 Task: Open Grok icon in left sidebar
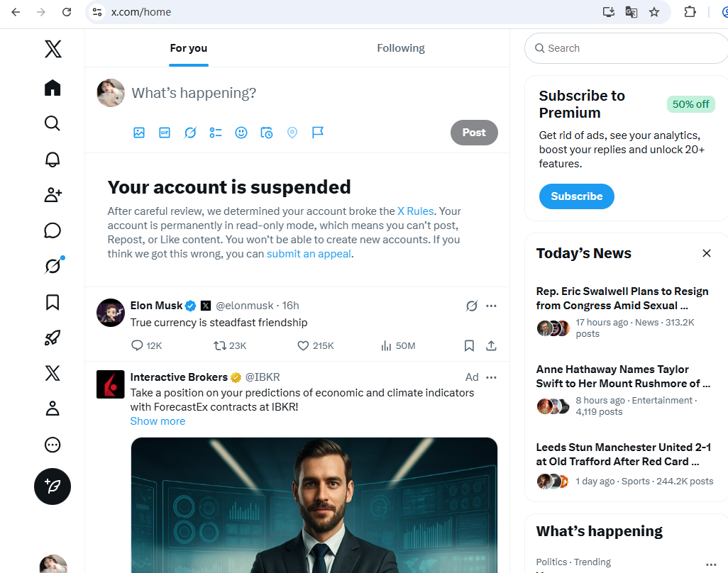53,266
